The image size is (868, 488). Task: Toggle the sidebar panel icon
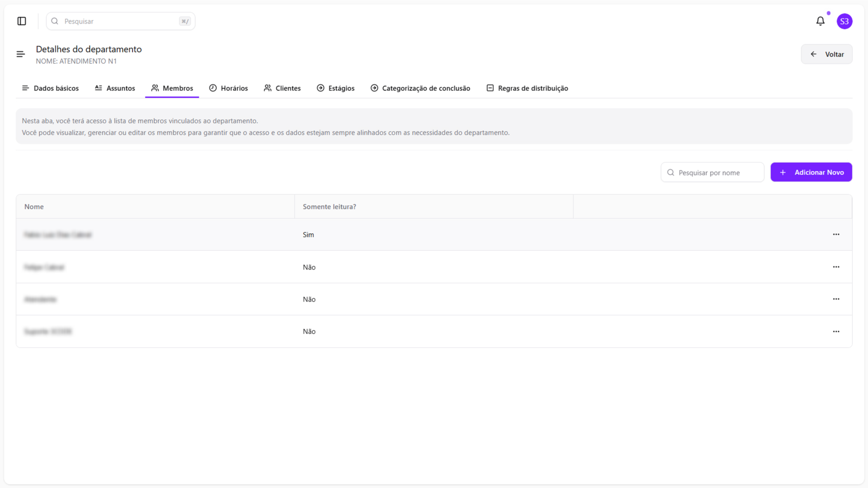point(22,21)
